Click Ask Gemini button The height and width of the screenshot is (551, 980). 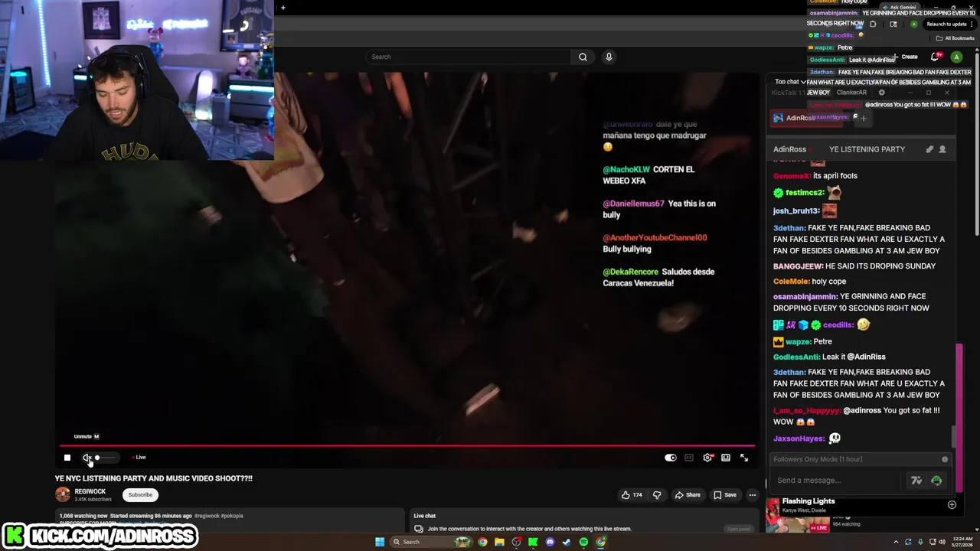pos(898,8)
